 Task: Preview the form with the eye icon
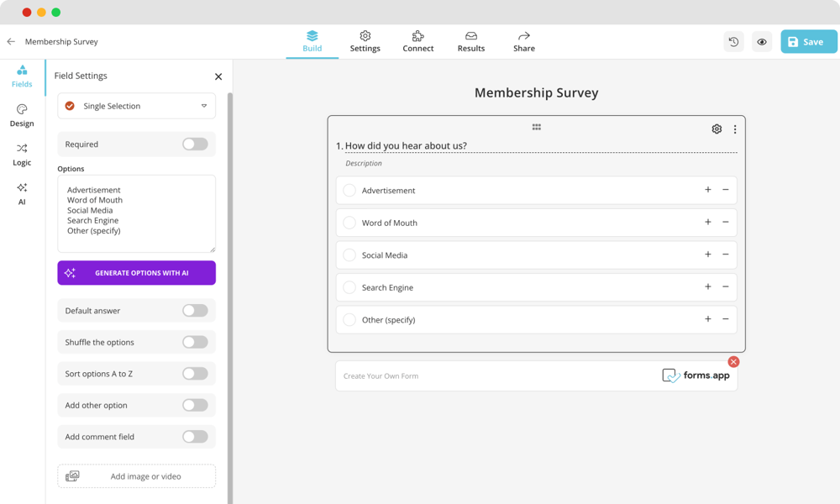(x=761, y=41)
